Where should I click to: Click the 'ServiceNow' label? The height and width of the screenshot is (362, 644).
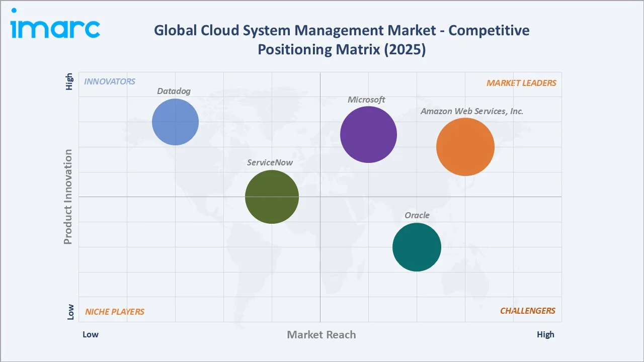click(x=270, y=162)
